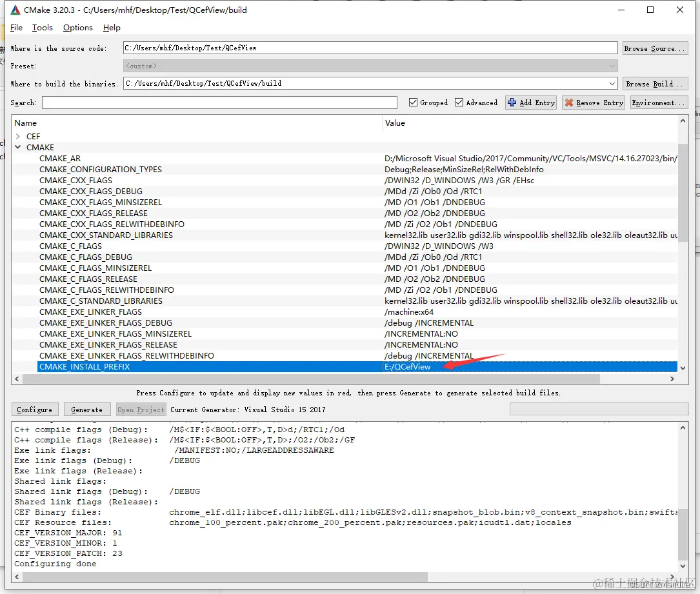The height and width of the screenshot is (594, 700).
Task: Click scroll-right arrow of variable list
Action: 672,379
